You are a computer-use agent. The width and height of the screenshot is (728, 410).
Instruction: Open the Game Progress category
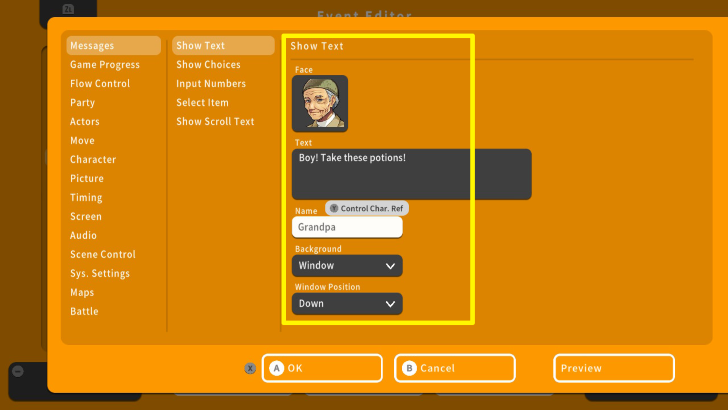click(x=104, y=65)
